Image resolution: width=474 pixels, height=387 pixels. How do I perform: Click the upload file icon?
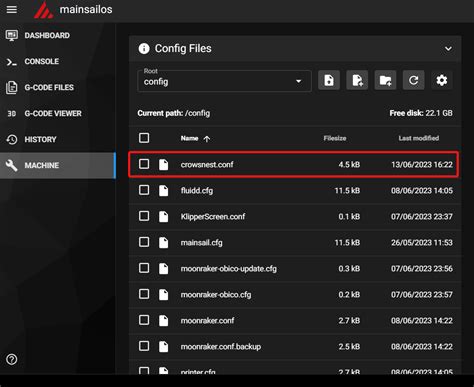tap(329, 80)
